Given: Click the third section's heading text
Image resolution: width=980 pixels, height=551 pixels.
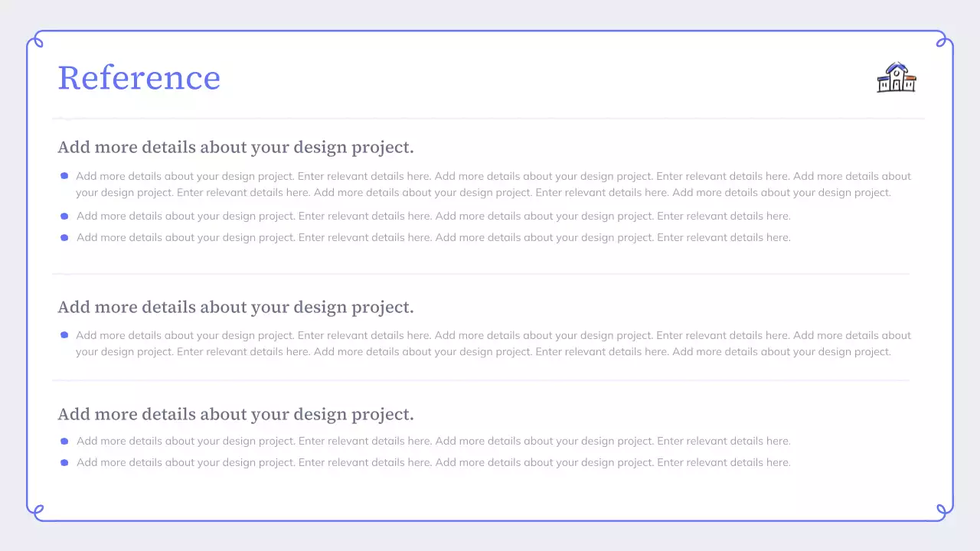Looking at the screenshot, I should pyautogui.click(x=236, y=414).
